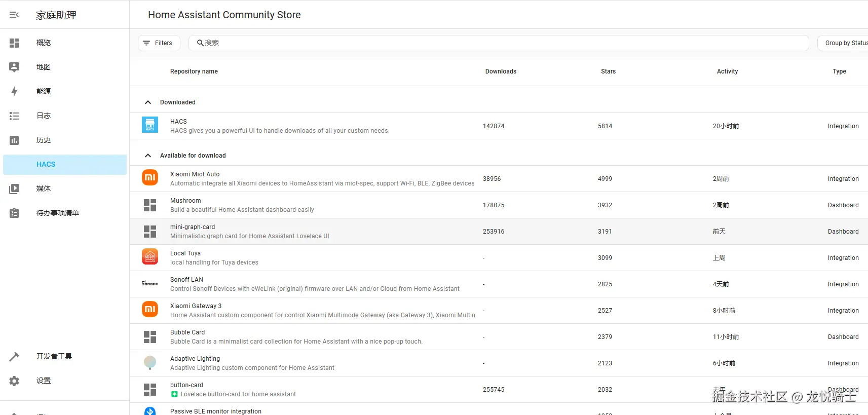Select HACS in the sidebar menu
The image size is (868, 415).
46,165
